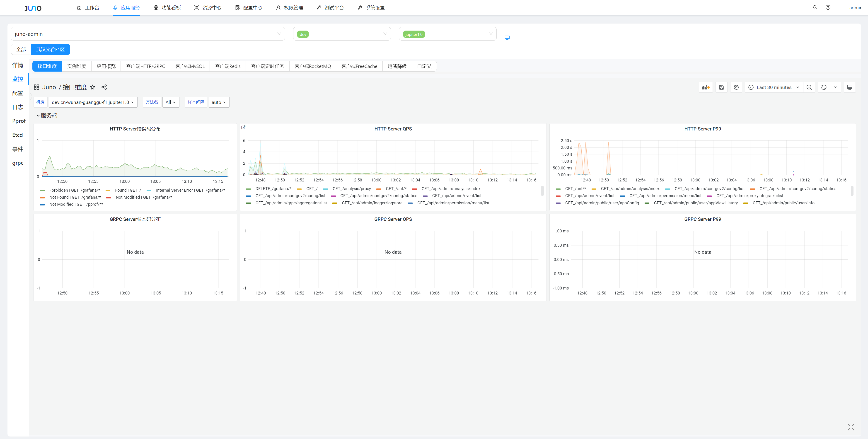Image resolution: width=868 pixels, height=439 pixels.
Task: Select the 全部 zone filter
Action: pos(21,50)
